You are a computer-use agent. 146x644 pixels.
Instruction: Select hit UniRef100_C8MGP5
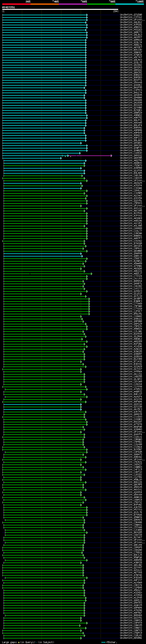click(x=131, y=548)
